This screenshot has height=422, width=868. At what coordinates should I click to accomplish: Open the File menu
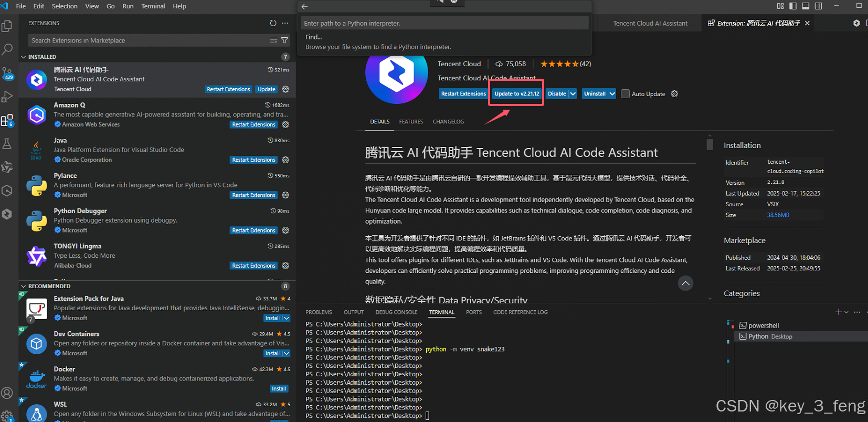point(21,6)
